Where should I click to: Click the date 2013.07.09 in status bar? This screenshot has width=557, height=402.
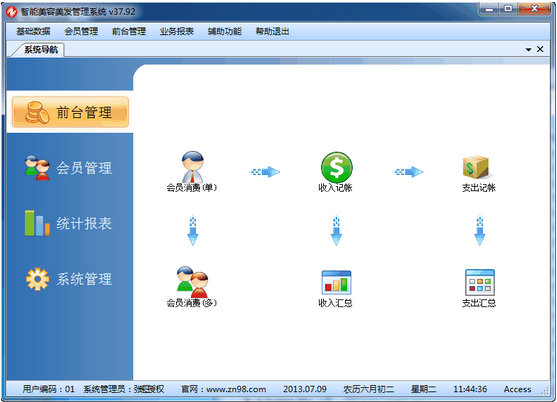[x=304, y=389]
